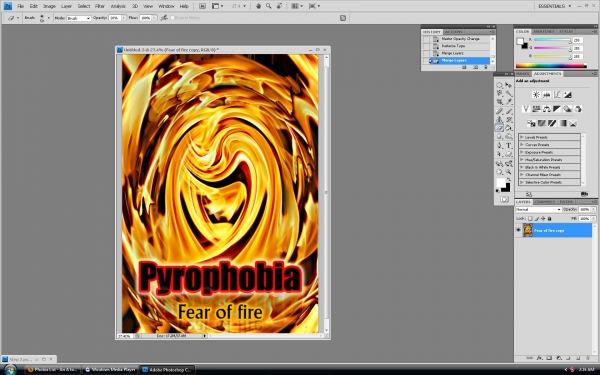
Task: Click the Hand tool in the application bar
Action: tap(258, 6)
